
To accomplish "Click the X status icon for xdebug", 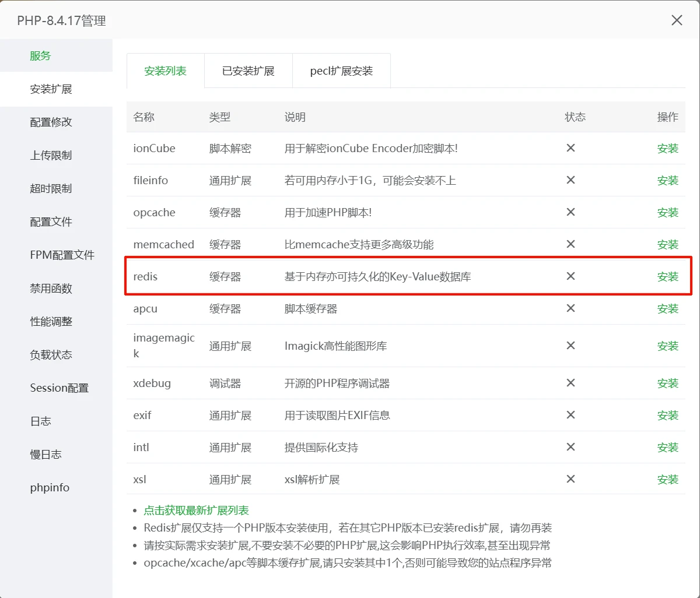I will click(570, 383).
